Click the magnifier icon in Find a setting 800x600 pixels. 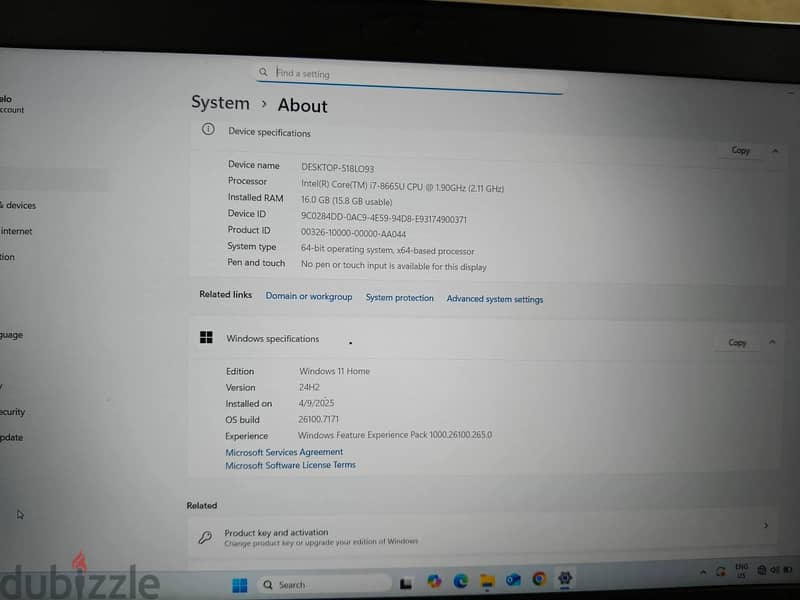click(x=263, y=72)
